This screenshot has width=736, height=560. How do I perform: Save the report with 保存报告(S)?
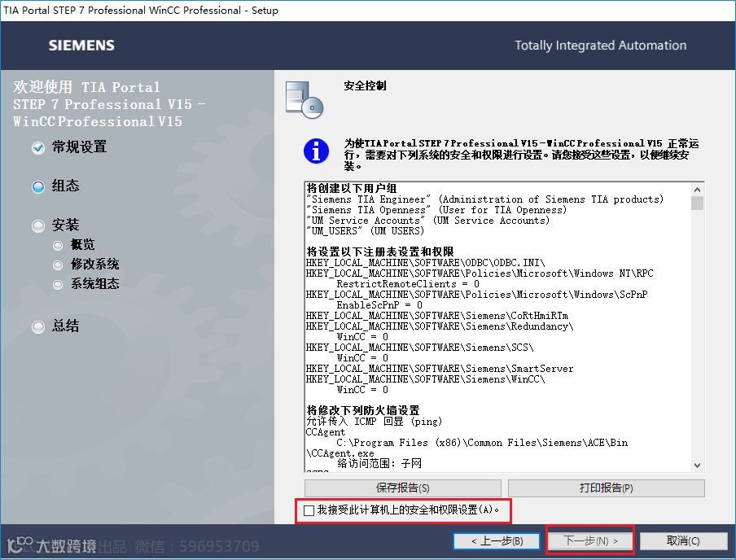click(x=403, y=488)
